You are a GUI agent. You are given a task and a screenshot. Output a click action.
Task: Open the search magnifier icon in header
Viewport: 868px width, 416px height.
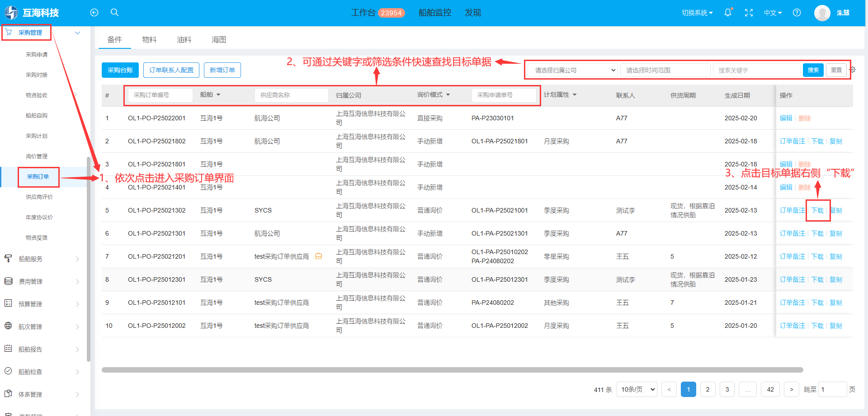tap(115, 13)
